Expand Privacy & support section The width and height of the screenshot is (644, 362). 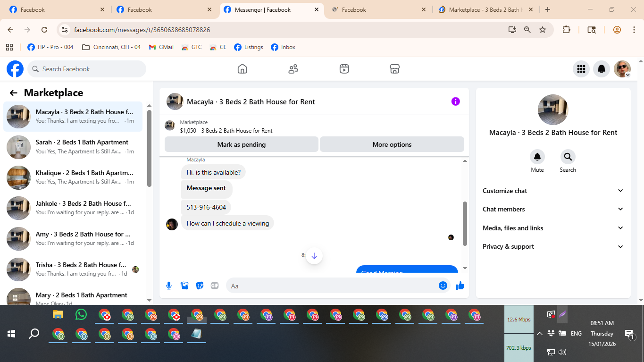pos(553,246)
